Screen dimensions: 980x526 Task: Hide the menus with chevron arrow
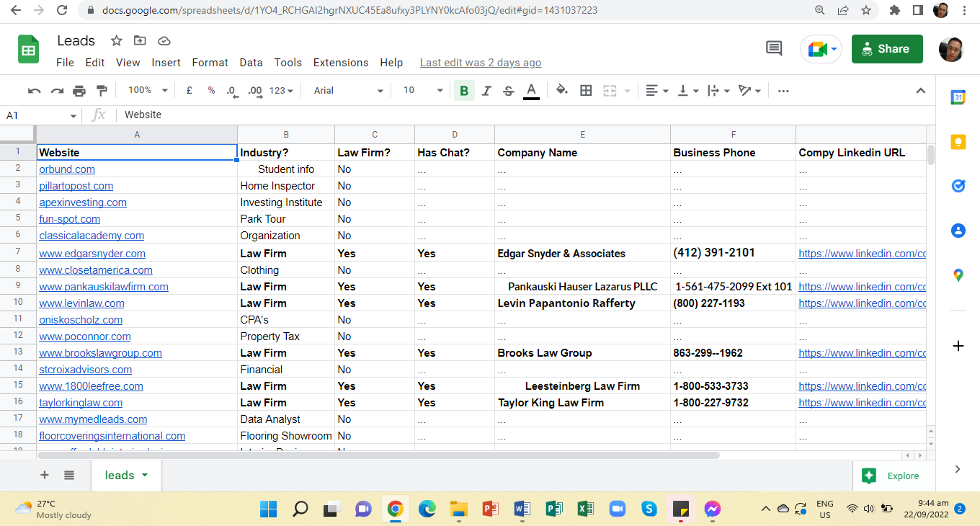[920, 91]
